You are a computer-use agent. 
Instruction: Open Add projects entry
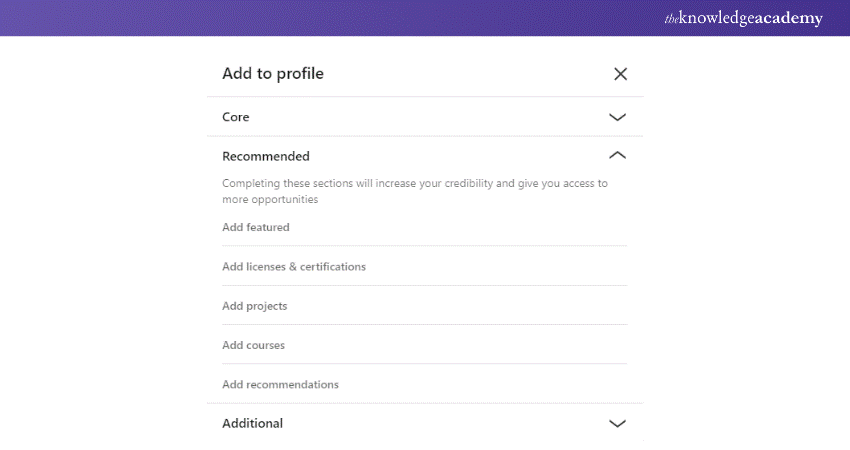255,306
